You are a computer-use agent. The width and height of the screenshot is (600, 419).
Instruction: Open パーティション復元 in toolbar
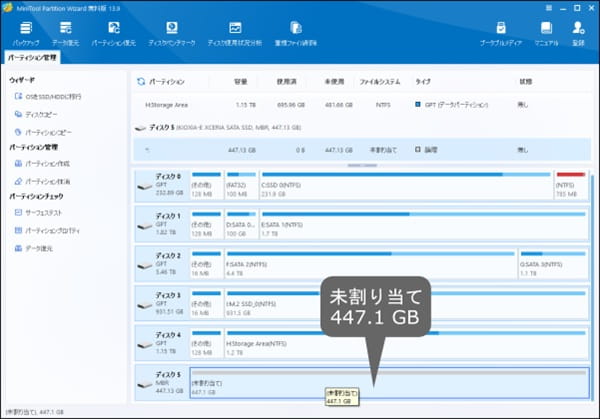pos(114,34)
